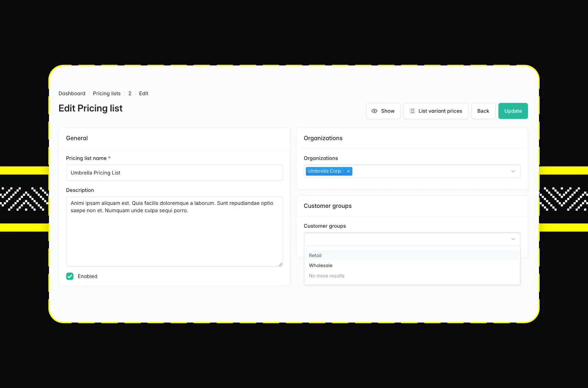Screen dimensions: 588x388
Task: Click the list icon beside List variant prices
Action: coord(412,111)
